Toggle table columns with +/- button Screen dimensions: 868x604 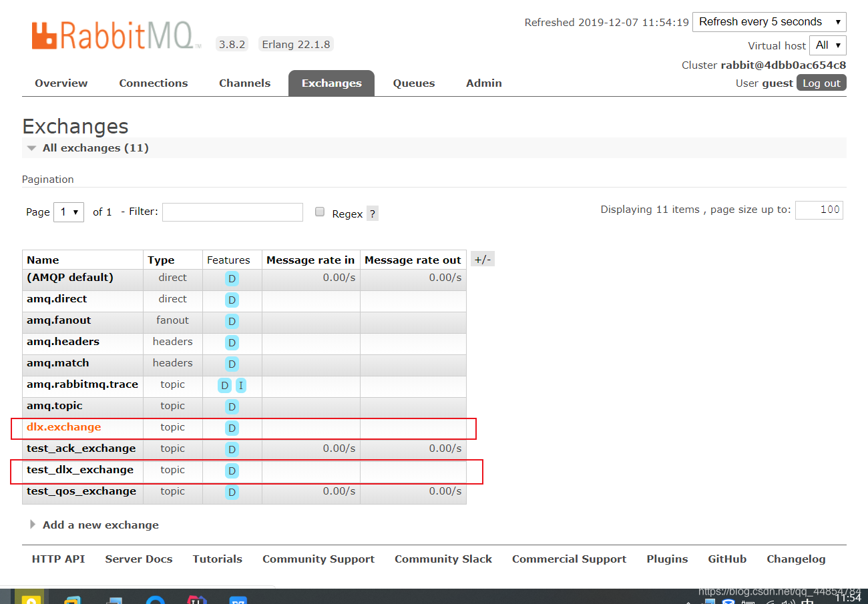coord(483,260)
